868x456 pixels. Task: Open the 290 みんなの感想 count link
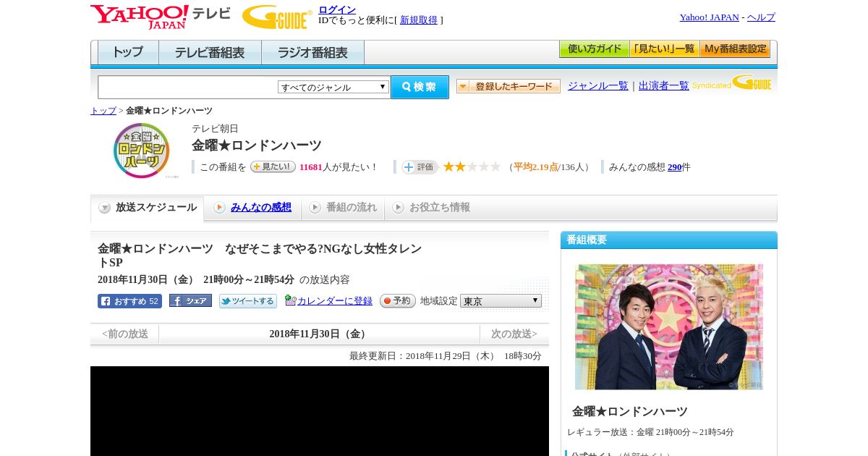(674, 167)
